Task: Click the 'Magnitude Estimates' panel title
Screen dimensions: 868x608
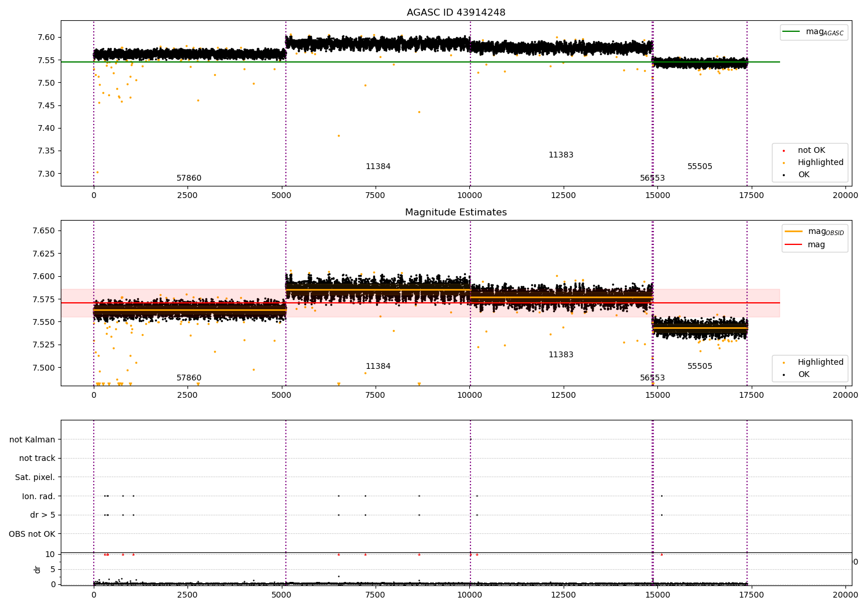Action: tap(456, 213)
